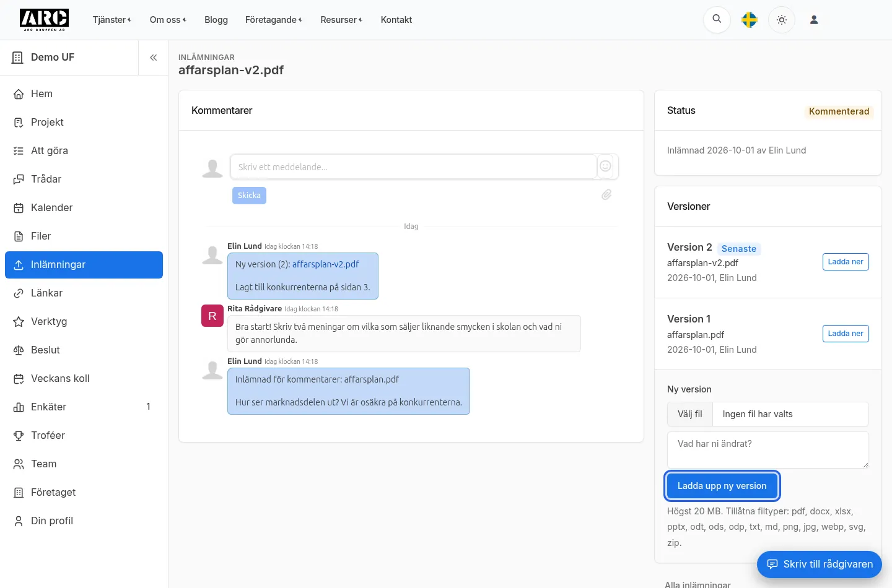Expand the Resurser dropdown menu
The width and height of the screenshot is (892, 588).
tap(341, 20)
